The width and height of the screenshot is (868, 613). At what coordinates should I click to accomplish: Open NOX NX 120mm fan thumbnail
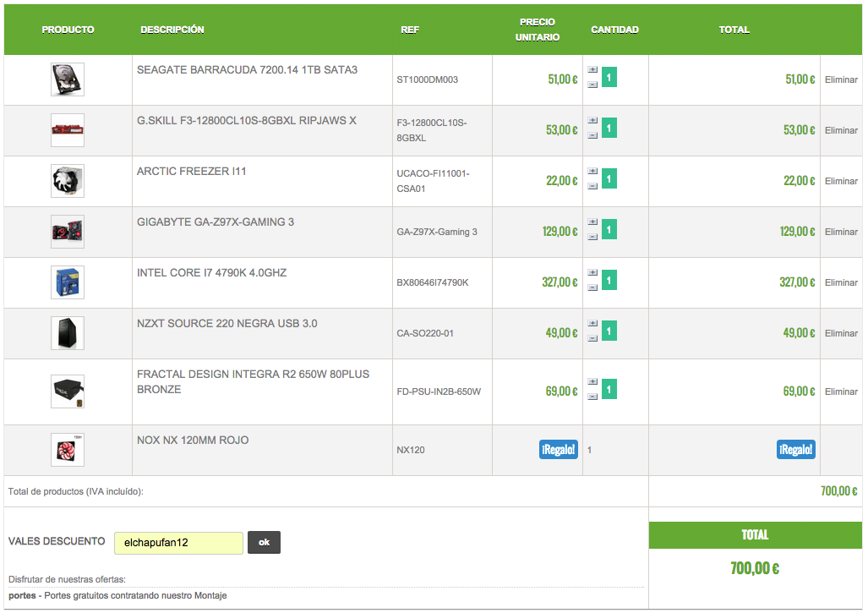68,450
